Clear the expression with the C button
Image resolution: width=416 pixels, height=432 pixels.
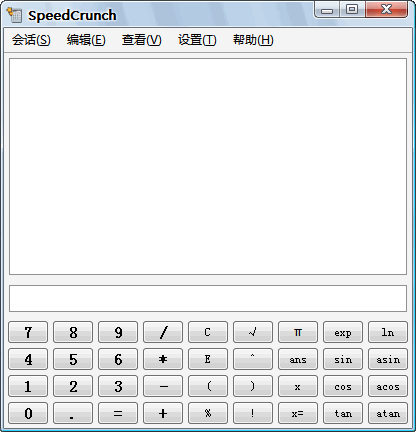click(208, 332)
